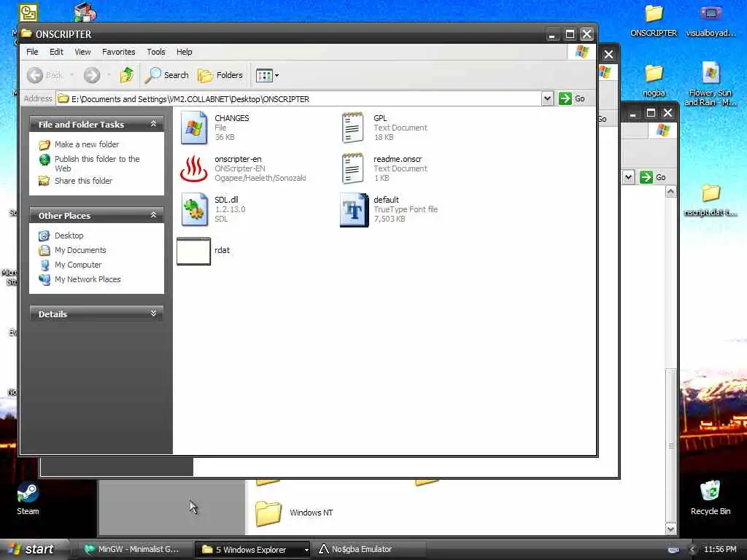Go to Desktop in Other Places
Screen dimensions: 747x560
point(69,236)
